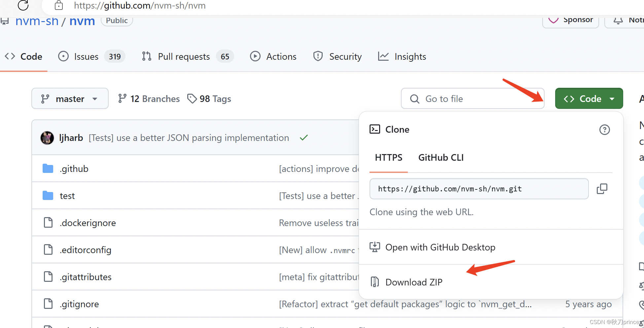The width and height of the screenshot is (644, 328).
Task: Click 'Clone using the web URL.' text
Action: 421,212
